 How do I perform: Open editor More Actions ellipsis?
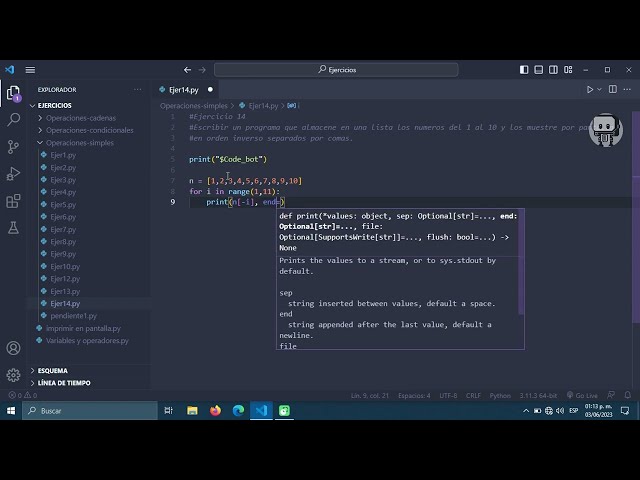pos(627,89)
